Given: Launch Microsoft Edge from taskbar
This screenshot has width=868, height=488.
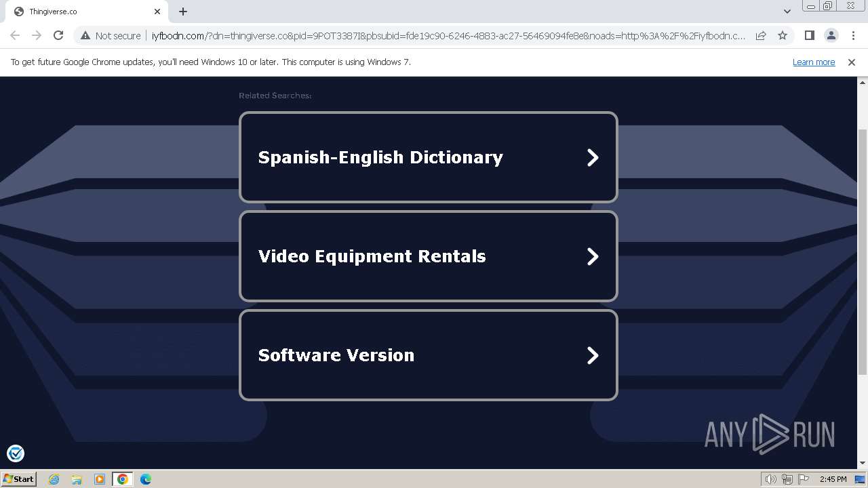Looking at the screenshot, I should [x=146, y=479].
